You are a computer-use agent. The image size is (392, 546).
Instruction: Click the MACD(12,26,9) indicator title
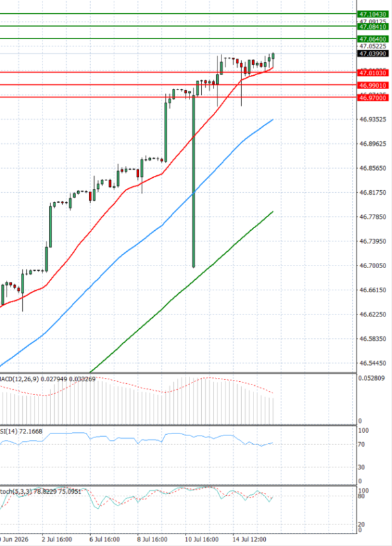(x=19, y=379)
